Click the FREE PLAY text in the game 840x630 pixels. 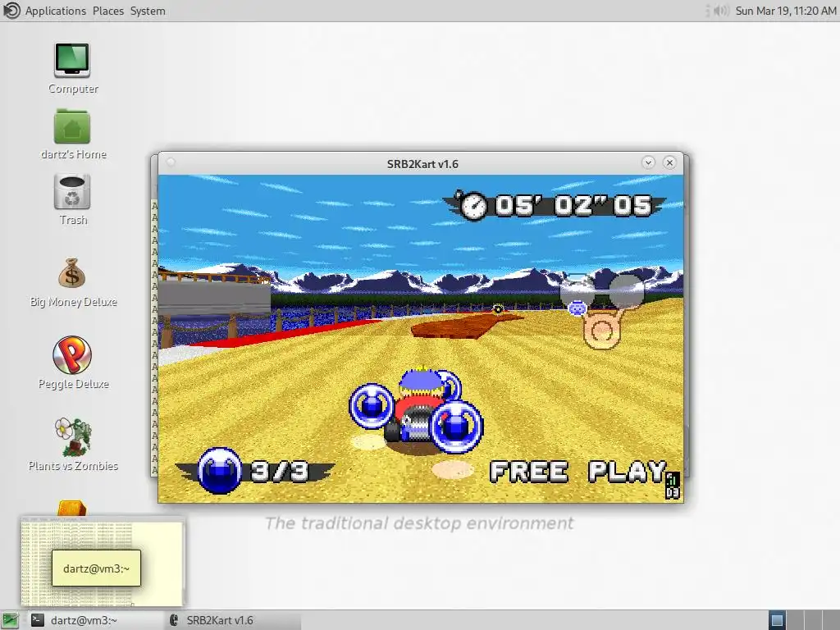(x=577, y=472)
